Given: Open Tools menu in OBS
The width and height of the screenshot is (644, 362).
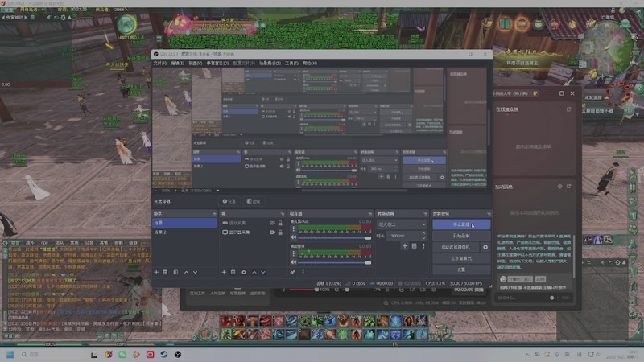Looking at the screenshot, I should coord(291,64).
